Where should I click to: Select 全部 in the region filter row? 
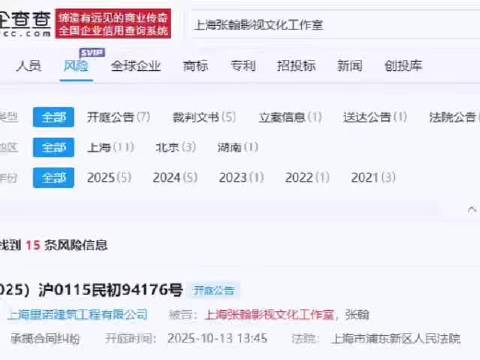53,147
